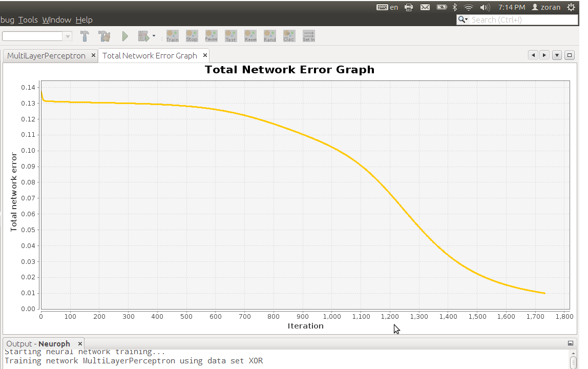The width and height of the screenshot is (588, 369).
Task: Open the Help menu
Action: pos(84,20)
